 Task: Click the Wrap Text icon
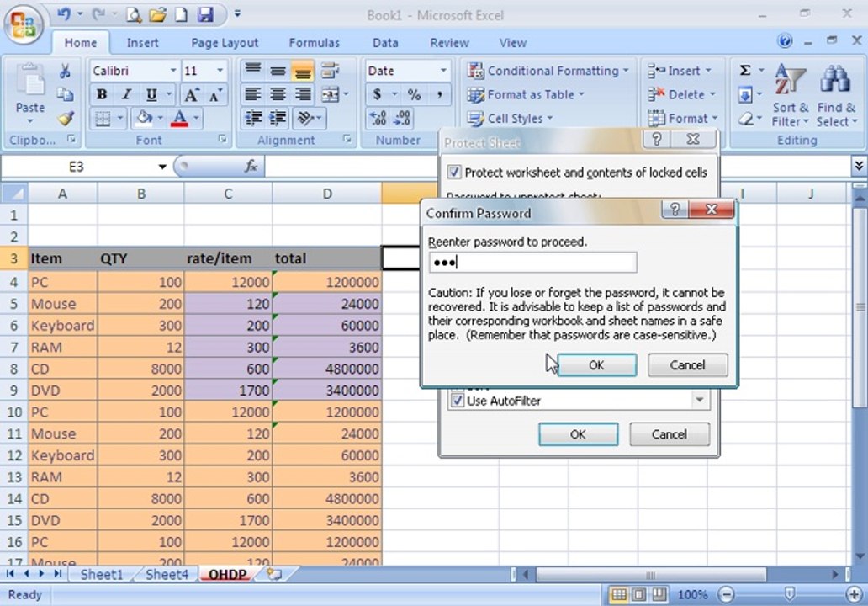pyautogui.click(x=331, y=71)
